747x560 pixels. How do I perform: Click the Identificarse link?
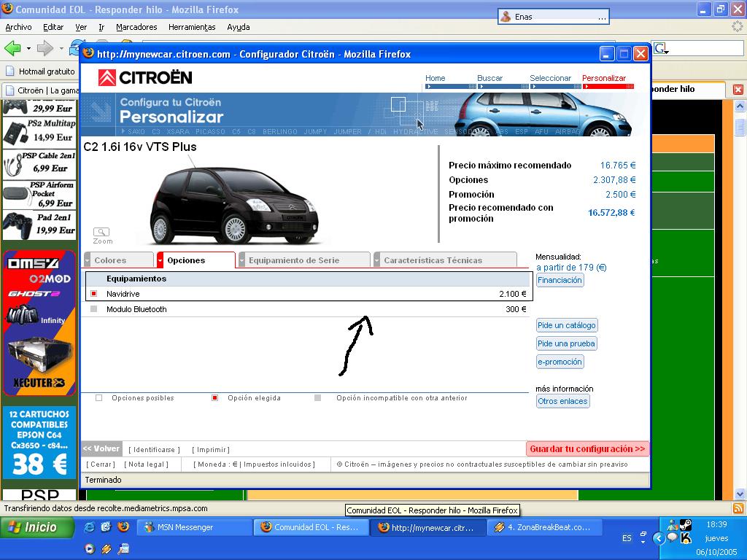(x=155, y=449)
